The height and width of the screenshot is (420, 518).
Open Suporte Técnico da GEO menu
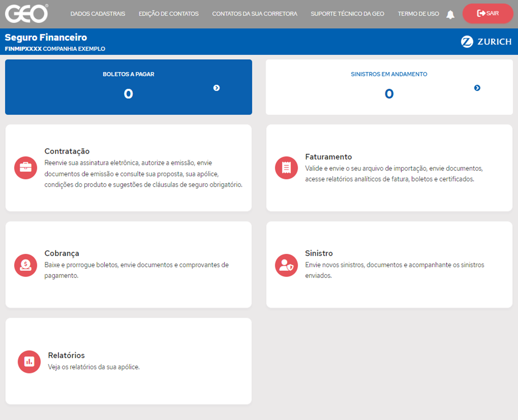(x=347, y=14)
